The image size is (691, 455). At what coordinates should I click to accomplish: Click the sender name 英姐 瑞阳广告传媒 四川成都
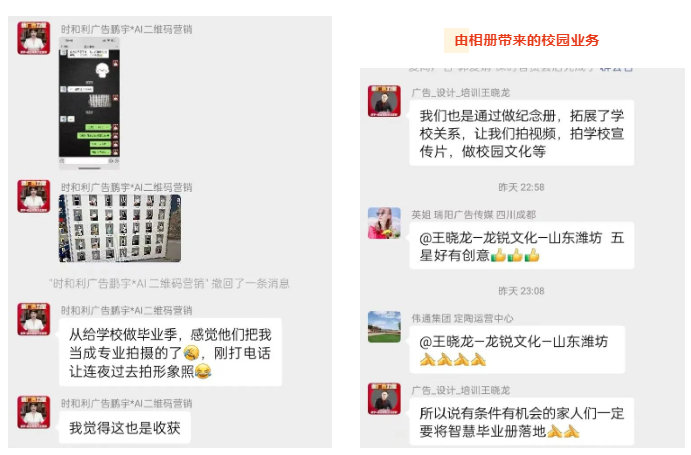pyautogui.click(x=473, y=215)
